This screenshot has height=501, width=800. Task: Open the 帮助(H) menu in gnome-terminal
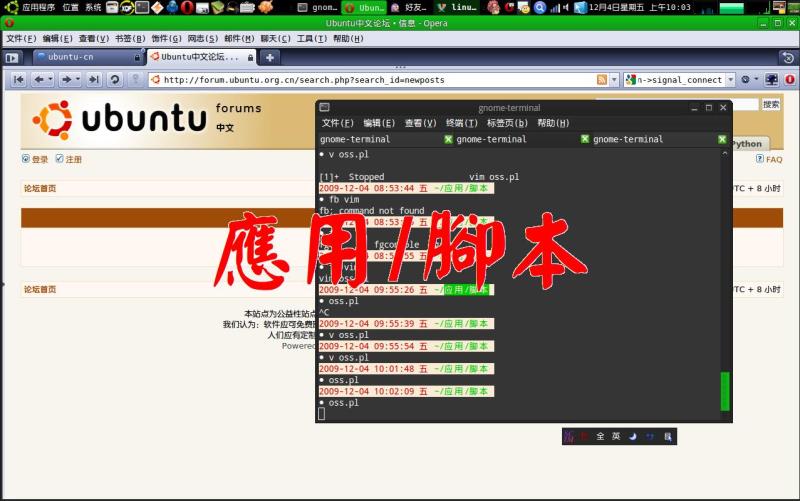pyautogui.click(x=553, y=123)
